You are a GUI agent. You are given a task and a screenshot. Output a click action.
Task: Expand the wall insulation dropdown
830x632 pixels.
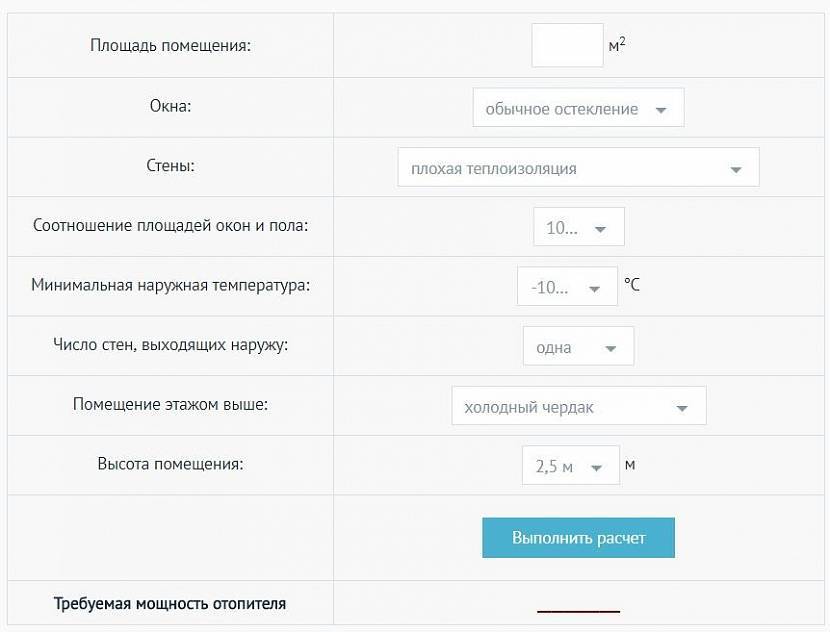coord(578,169)
